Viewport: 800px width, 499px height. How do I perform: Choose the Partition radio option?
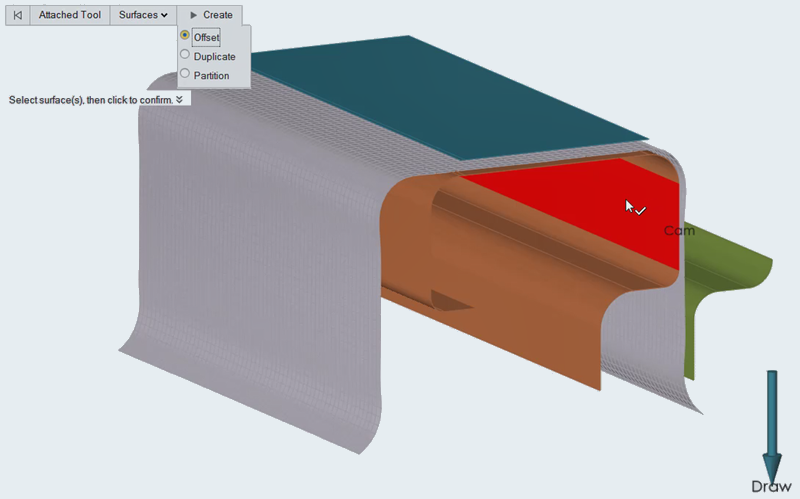point(185,75)
